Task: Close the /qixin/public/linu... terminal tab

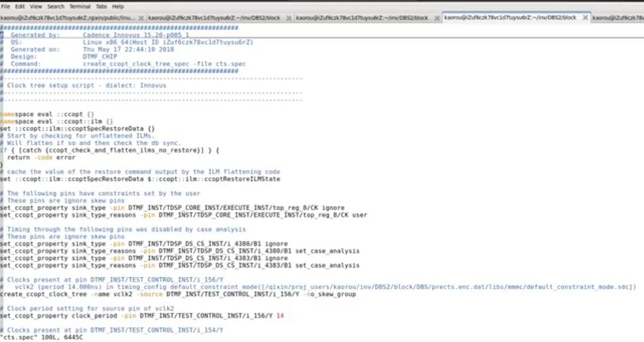Action: pyautogui.click(x=141, y=18)
